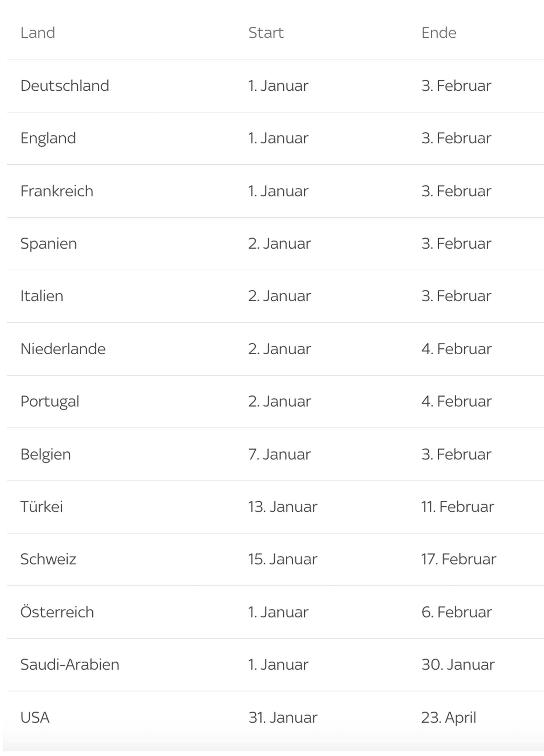
Task: Select Niederlande end date 4. Februar
Action: (456, 349)
